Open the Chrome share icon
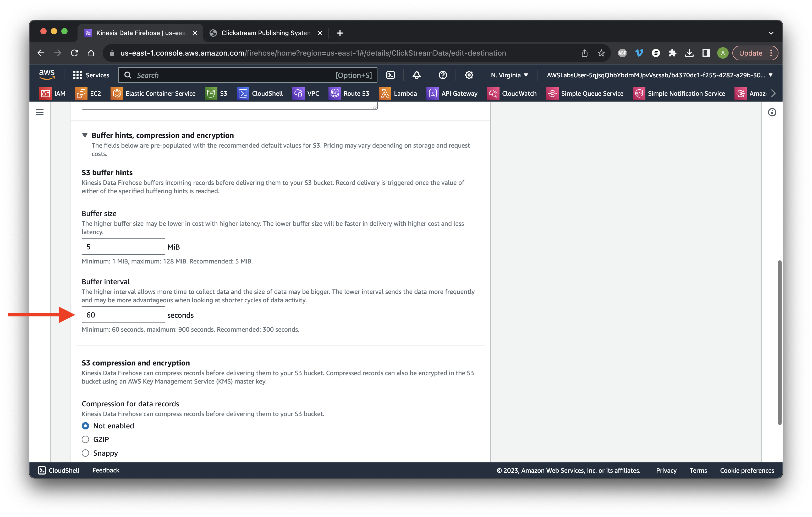812x517 pixels. 584,53
